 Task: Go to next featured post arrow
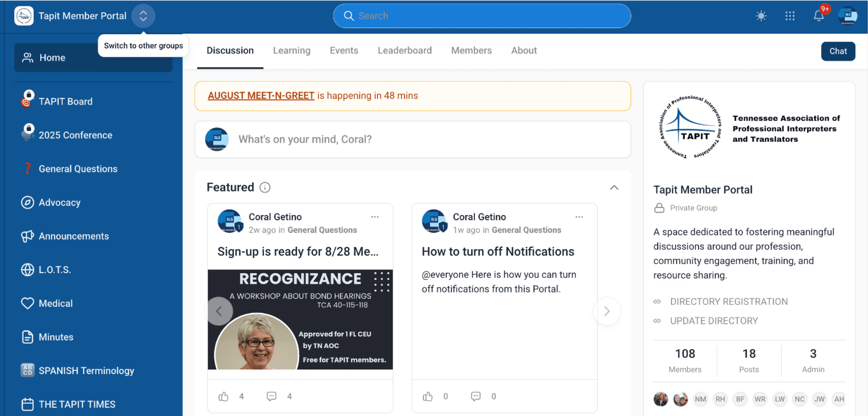click(607, 311)
